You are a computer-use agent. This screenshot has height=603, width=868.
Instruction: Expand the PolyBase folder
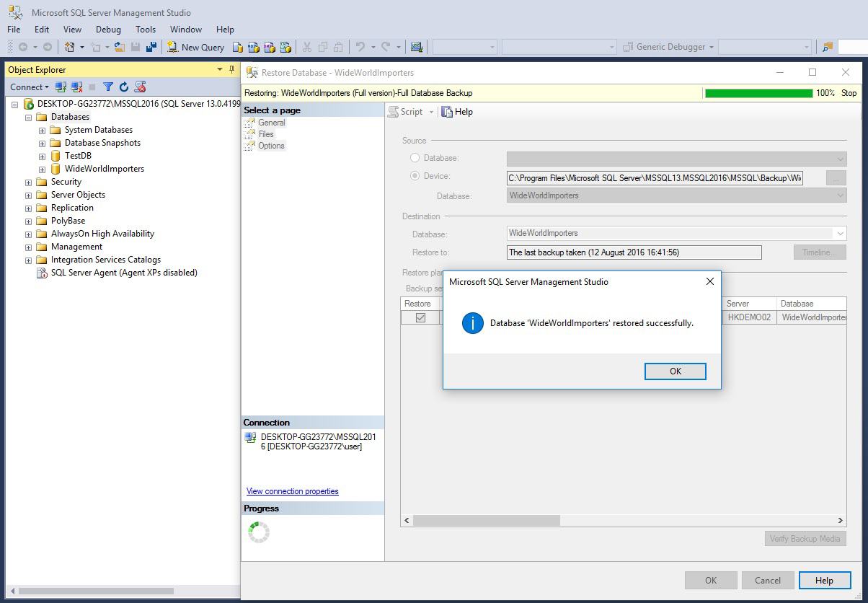coord(28,221)
